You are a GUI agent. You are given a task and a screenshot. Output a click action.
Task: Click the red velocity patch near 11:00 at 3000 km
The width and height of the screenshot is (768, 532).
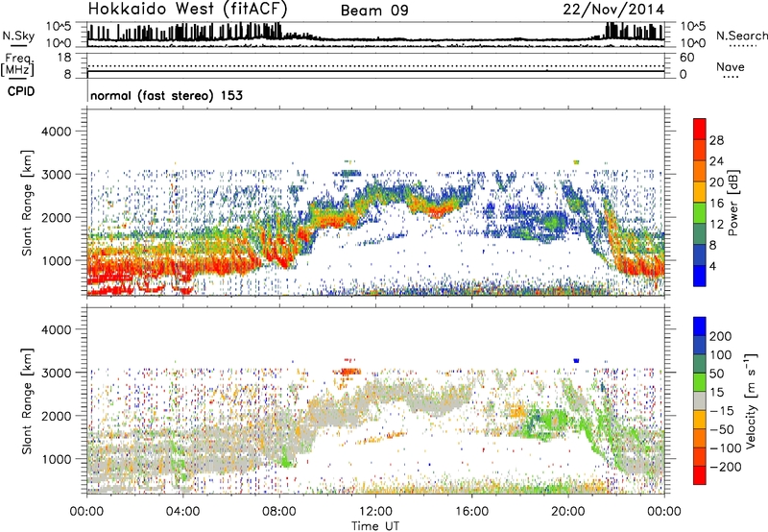[x=348, y=372]
